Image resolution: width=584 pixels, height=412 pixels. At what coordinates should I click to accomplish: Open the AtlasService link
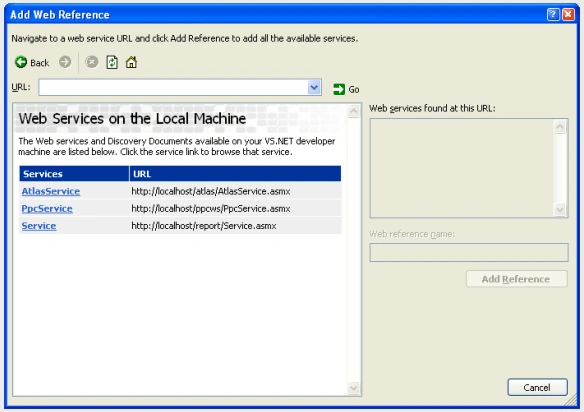pos(51,191)
